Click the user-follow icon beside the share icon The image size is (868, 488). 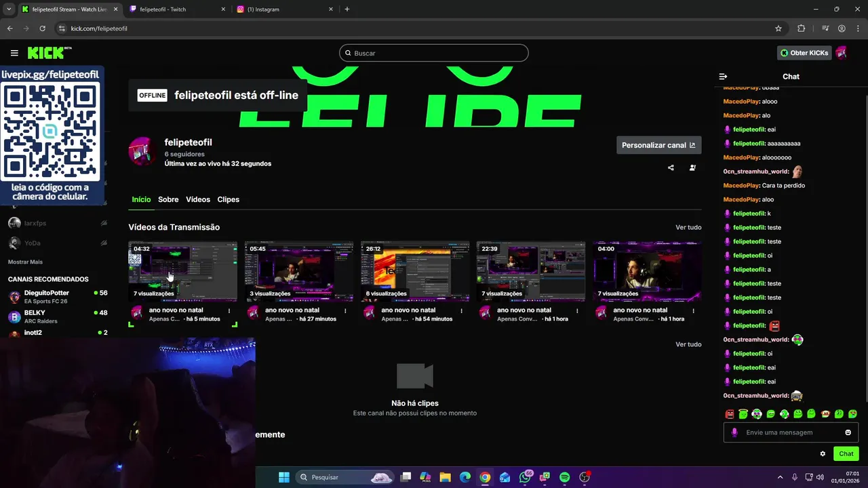point(692,167)
